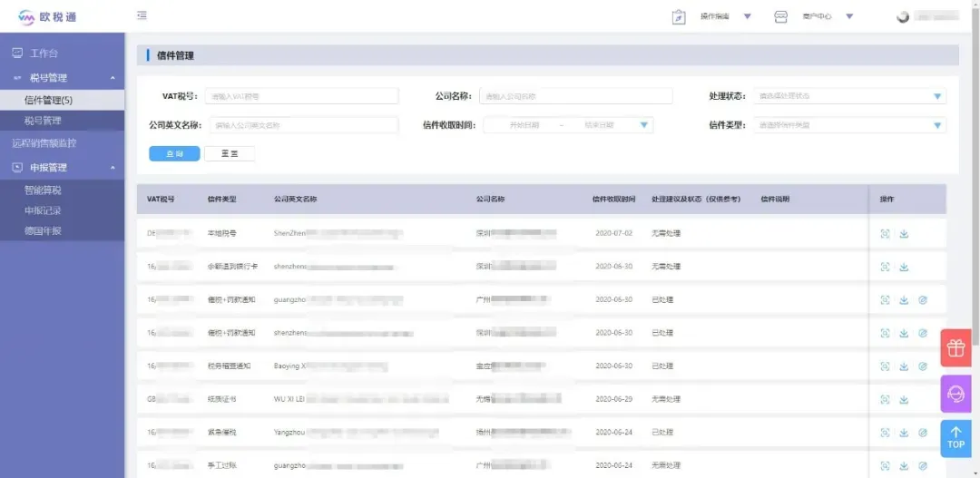Click the 操作指南 clipboard icon
Image resolution: width=980 pixels, height=478 pixels.
click(679, 17)
